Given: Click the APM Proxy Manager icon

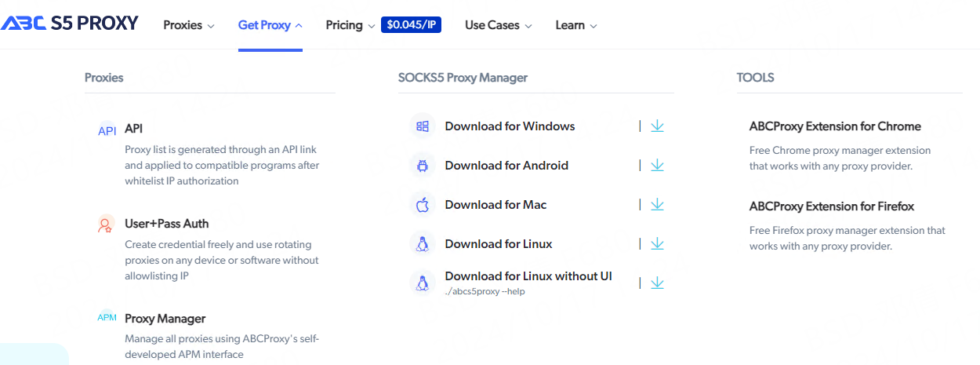Looking at the screenshot, I should [107, 318].
